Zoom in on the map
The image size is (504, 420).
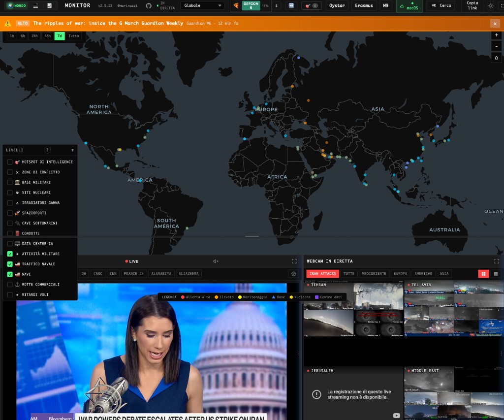pyautogui.click(x=496, y=35)
